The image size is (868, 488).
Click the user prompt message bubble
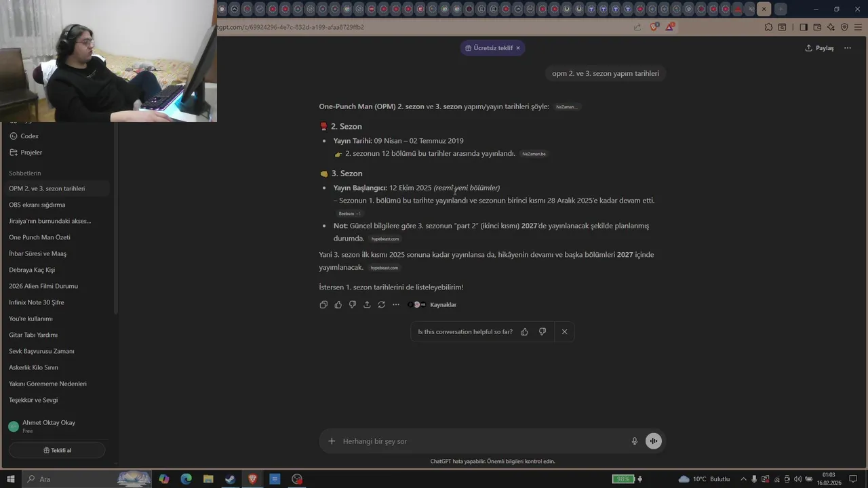tap(606, 73)
